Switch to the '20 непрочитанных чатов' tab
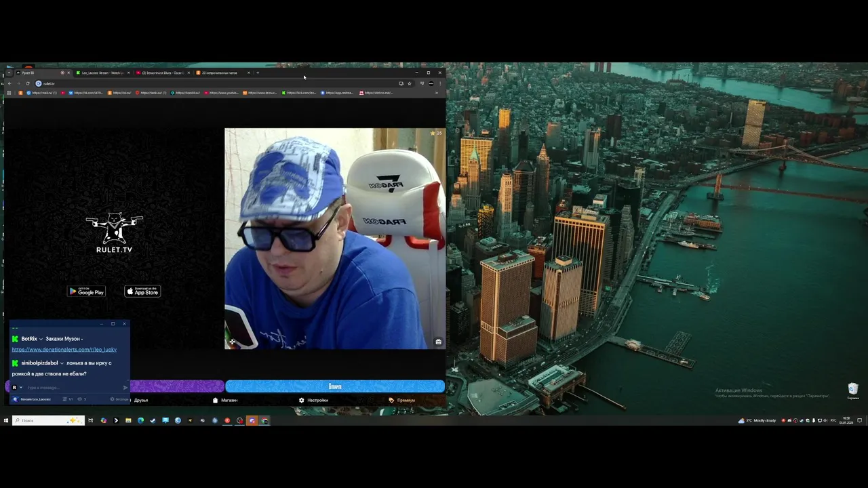The image size is (868, 488). pyautogui.click(x=223, y=73)
